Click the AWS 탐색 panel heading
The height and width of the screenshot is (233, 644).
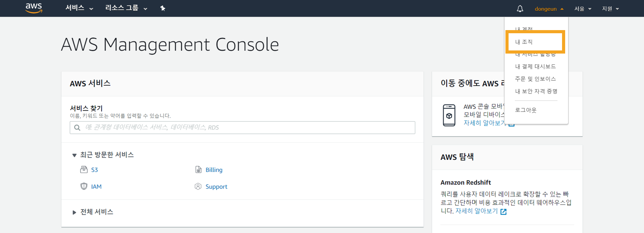(x=457, y=157)
